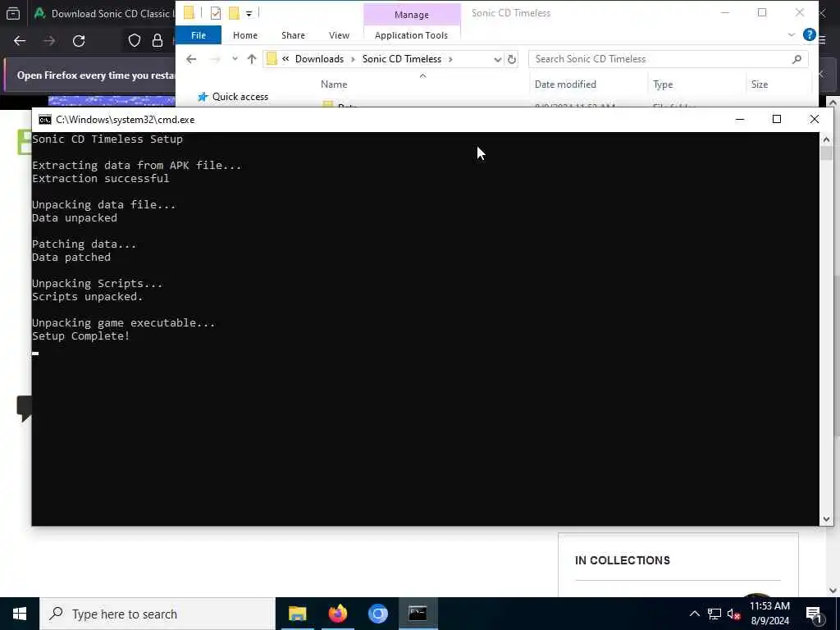Sort files by Date modified column
Viewport: 840px width, 630px height.
(x=565, y=84)
